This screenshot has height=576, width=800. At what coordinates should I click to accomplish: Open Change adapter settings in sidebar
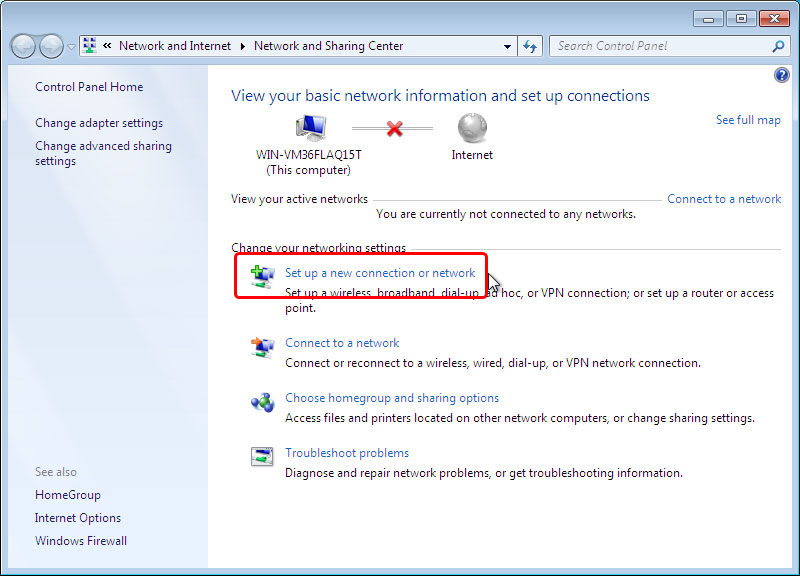pyautogui.click(x=99, y=123)
